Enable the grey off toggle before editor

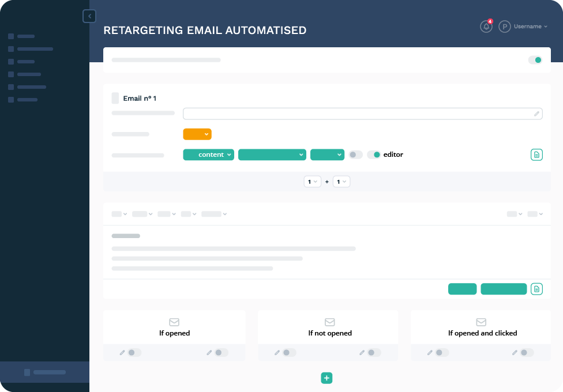[x=355, y=154]
